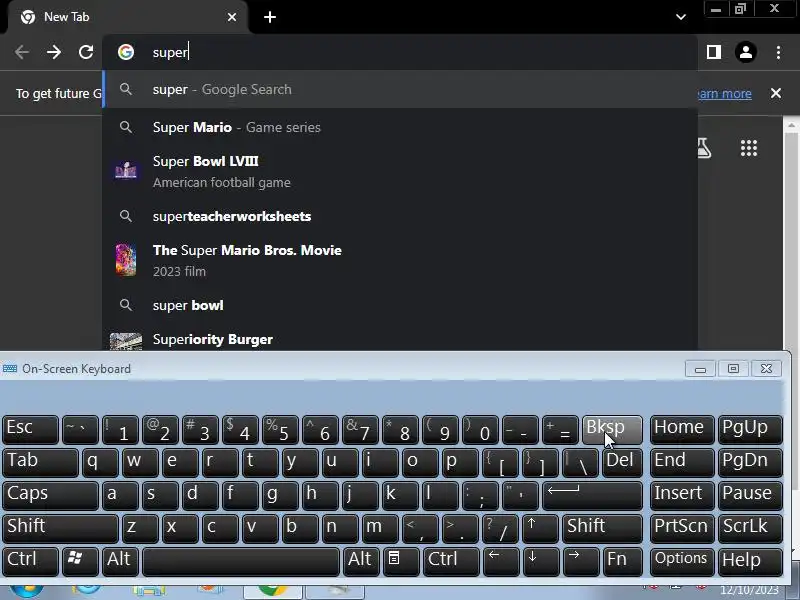Click the Search Labs flask icon
The width and height of the screenshot is (800, 600).
[705, 148]
